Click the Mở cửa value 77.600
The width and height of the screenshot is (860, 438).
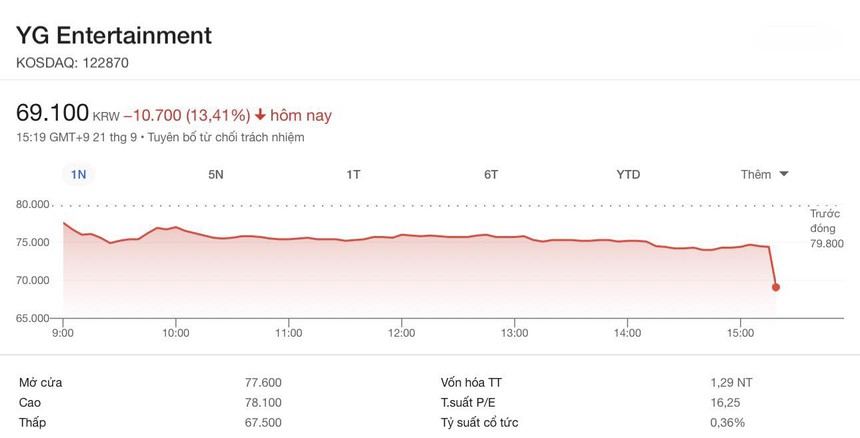pos(263,382)
